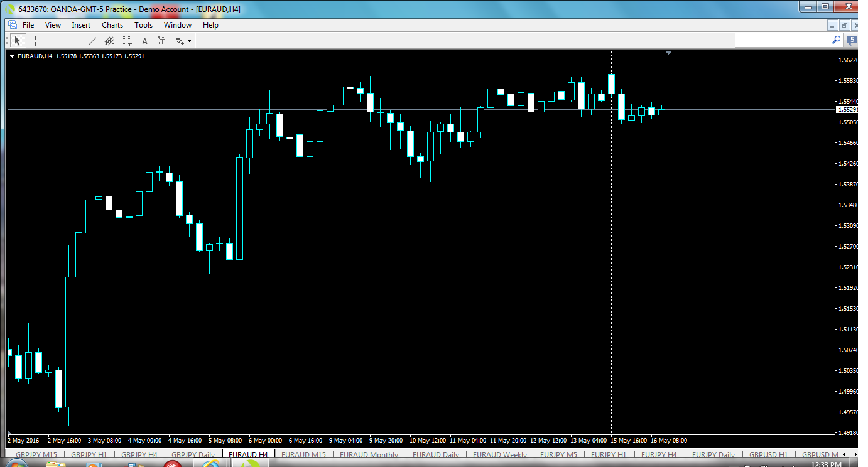Open the EURAUD Monthly chart tab
Viewport: 868px width, 467px height.
pos(369,454)
